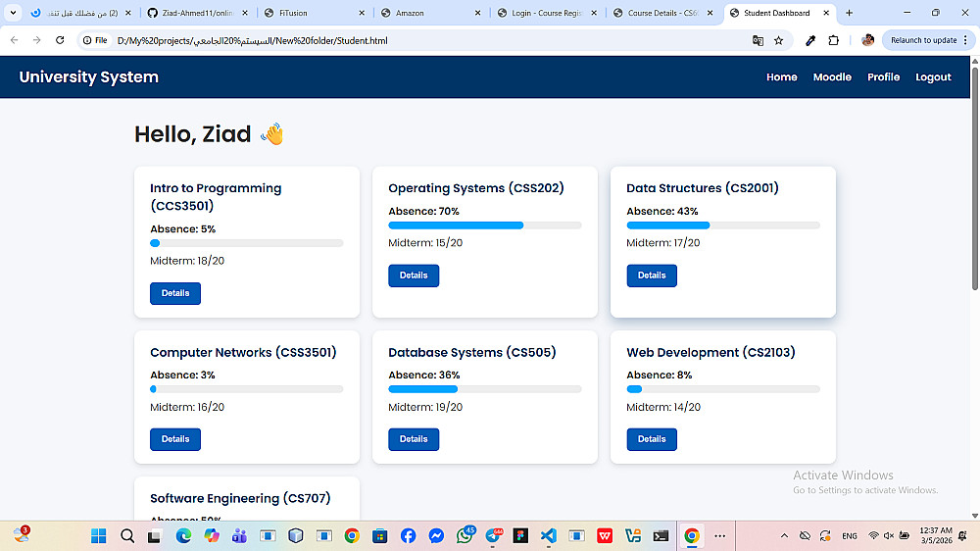Bookmark this page with the star icon
Viewport: 980px width, 551px height.
779,40
